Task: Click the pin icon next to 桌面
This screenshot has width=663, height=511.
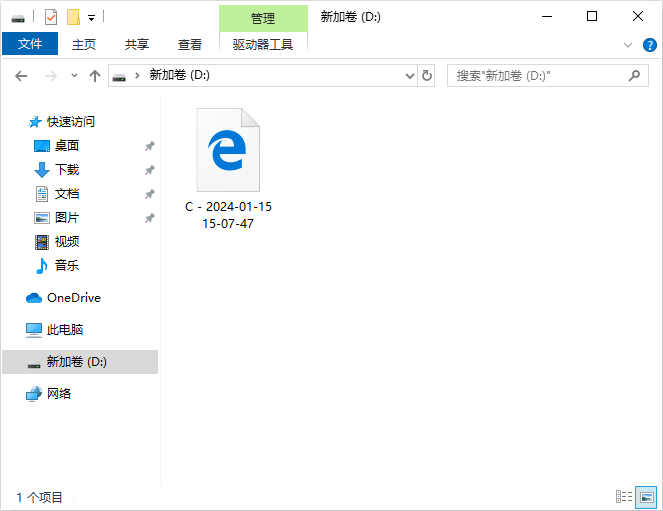Action: (150, 146)
